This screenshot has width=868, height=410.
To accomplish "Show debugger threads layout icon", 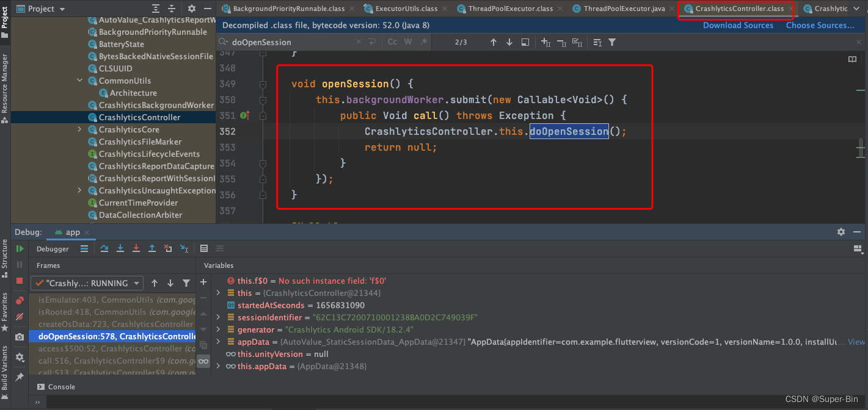I will point(84,248).
